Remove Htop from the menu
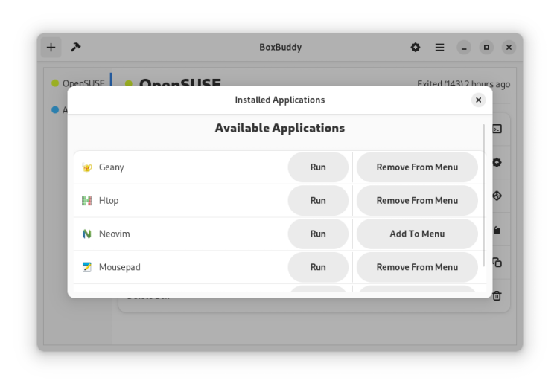Screen dimensions: 560x392 (x=417, y=201)
